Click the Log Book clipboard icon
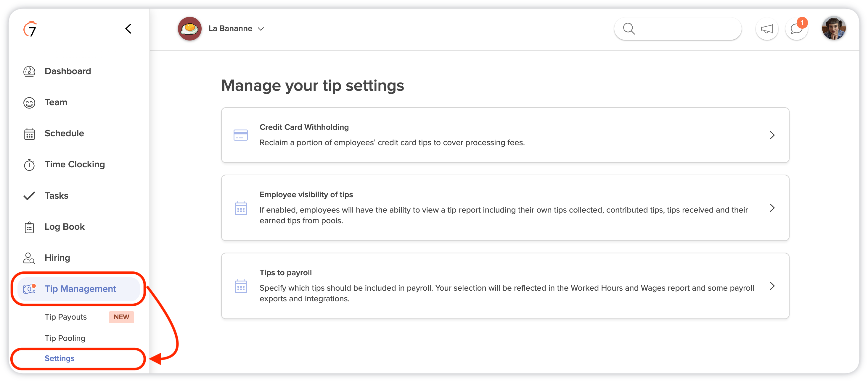 coord(29,227)
